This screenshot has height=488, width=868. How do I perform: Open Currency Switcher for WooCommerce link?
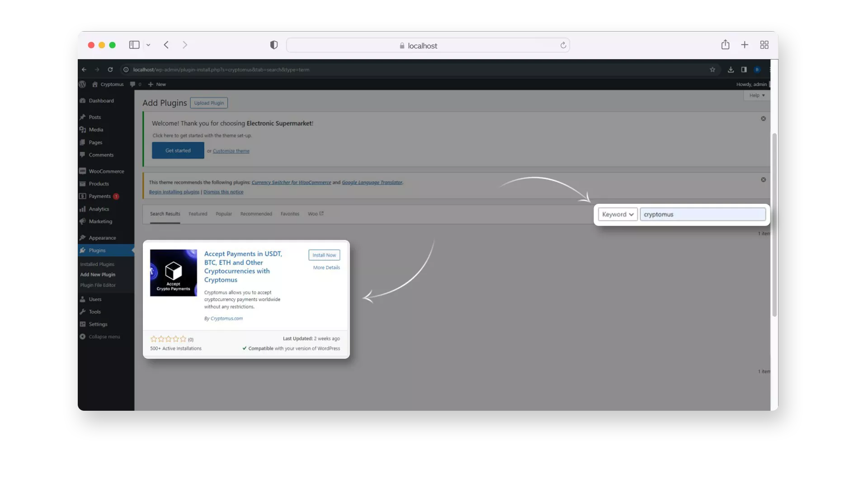tap(291, 183)
